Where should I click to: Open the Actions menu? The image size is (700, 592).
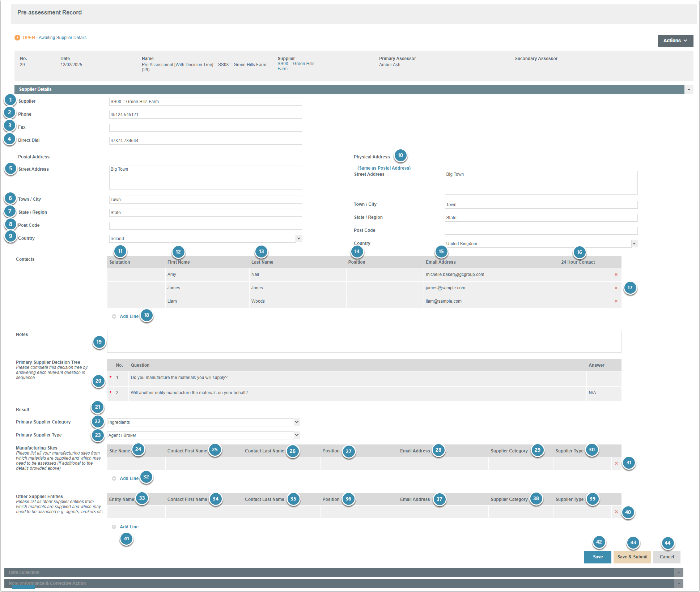(x=675, y=41)
